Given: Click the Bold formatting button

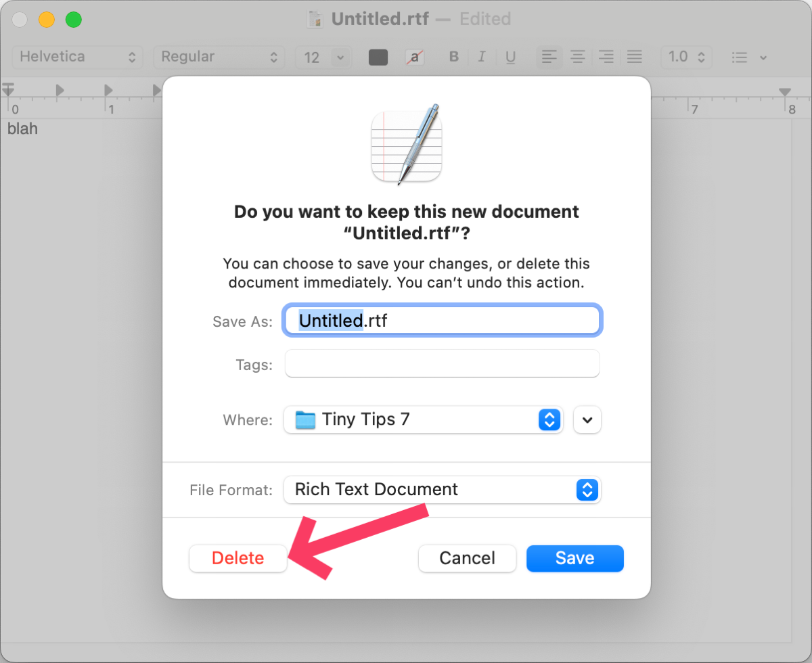Looking at the screenshot, I should point(454,57).
